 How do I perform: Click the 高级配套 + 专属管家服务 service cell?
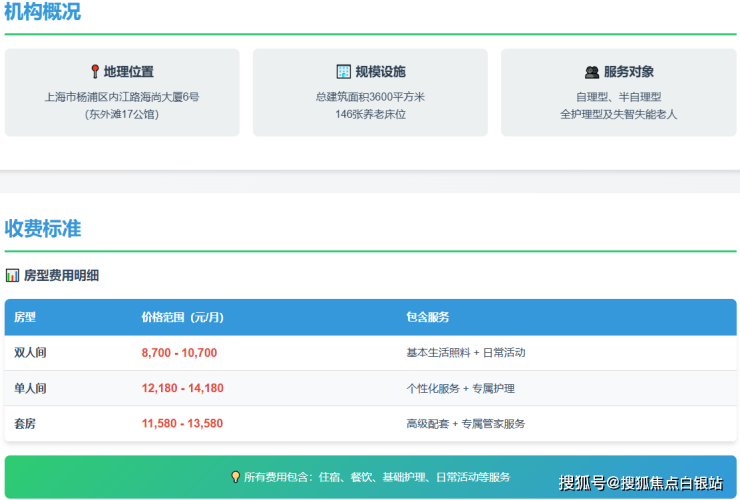[x=465, y=424]
